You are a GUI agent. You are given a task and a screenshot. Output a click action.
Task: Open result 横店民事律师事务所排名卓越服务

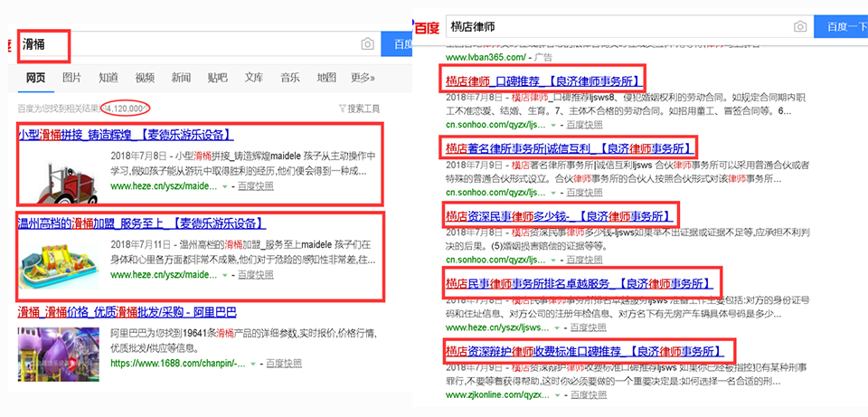tap(580, 283)
